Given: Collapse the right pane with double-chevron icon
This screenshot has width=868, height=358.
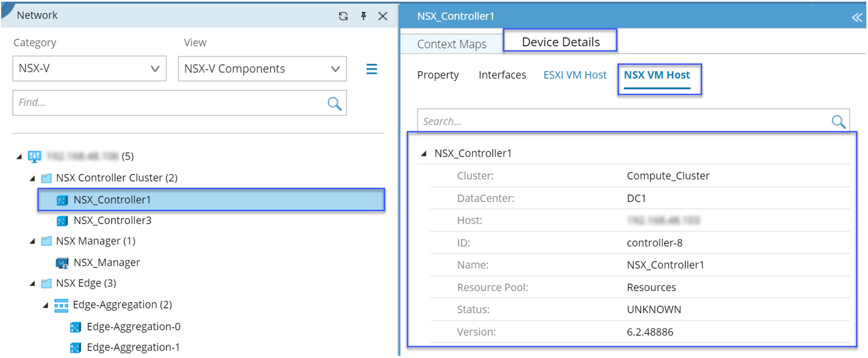Looking at the screenshot, I should [857, 17].
